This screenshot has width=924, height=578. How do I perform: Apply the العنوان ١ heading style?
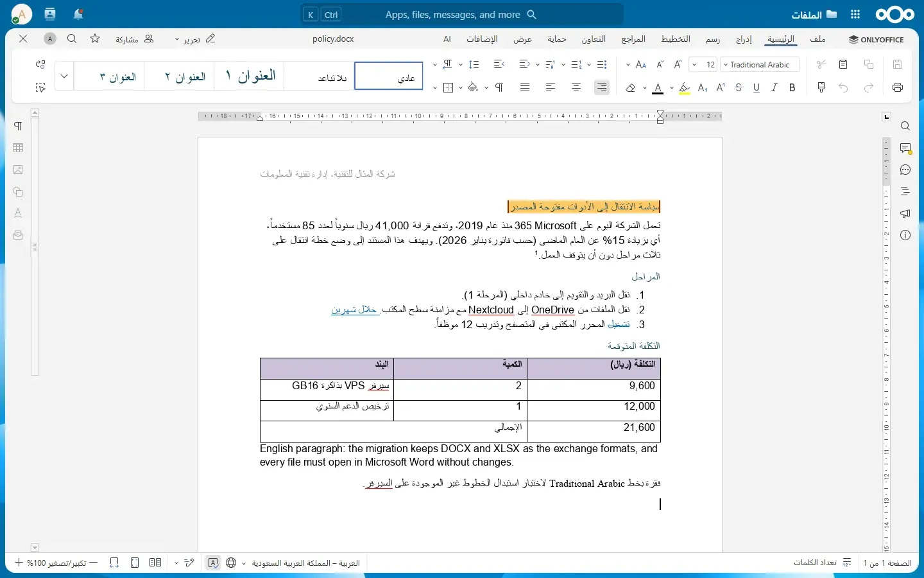click(250, 76)
